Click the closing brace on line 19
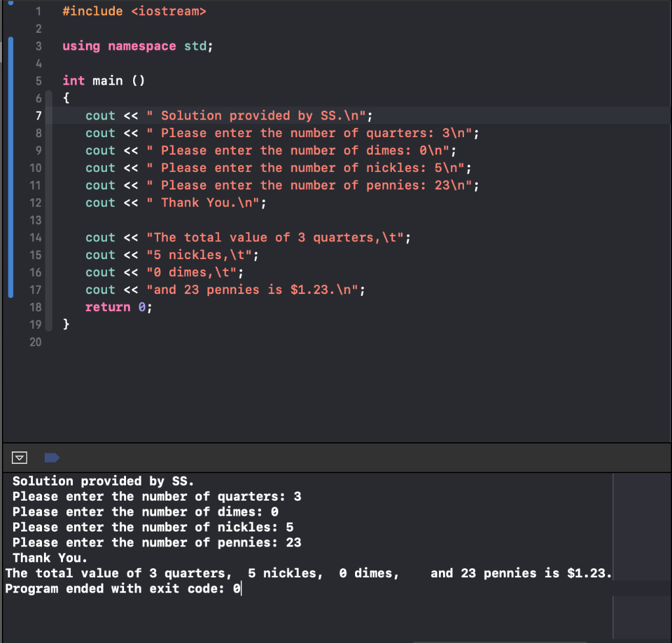 pyautogui.click(x=66, y=325)
